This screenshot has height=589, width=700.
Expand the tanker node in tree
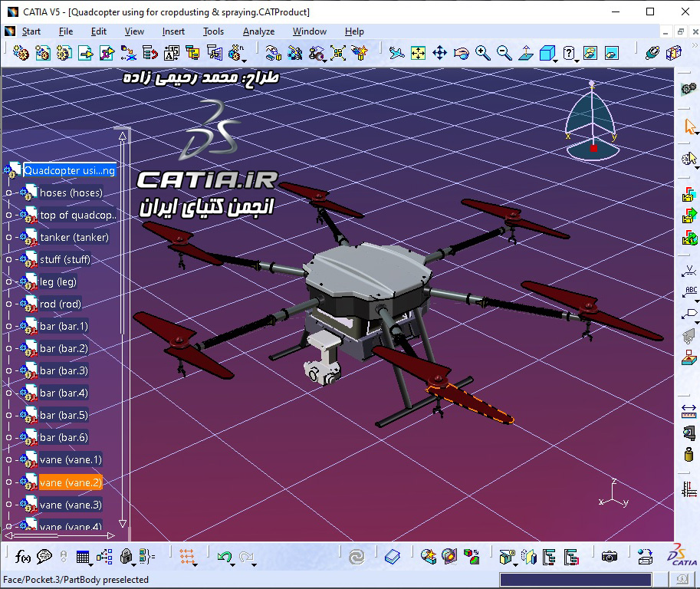[9, 238]
